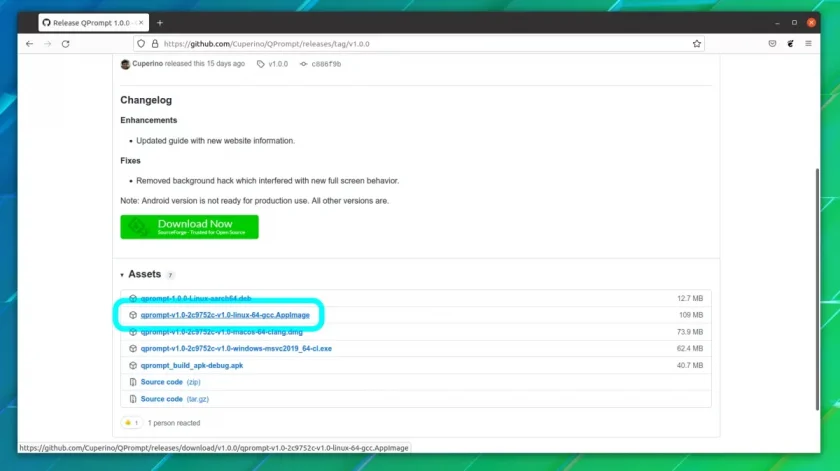
Task: Reload the current GitHub page
Action: [65, 44]
